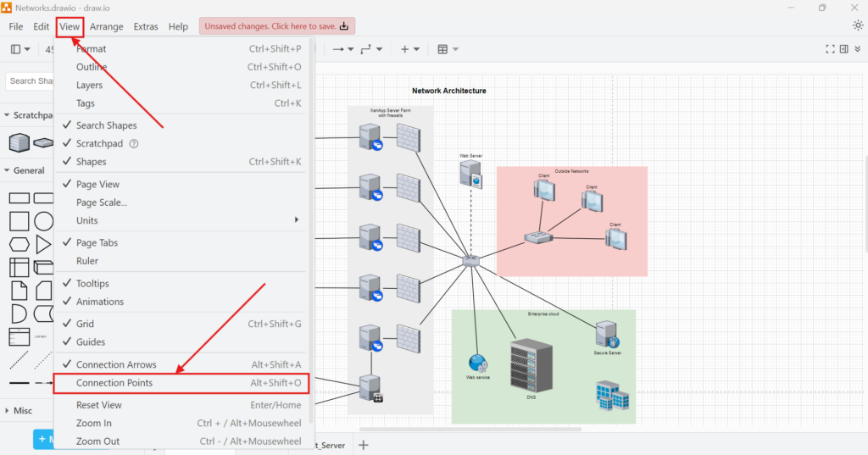Viewport: 868px width, 455px height.
Task: Click the add page plus icon
Action: tap(364, 445)
